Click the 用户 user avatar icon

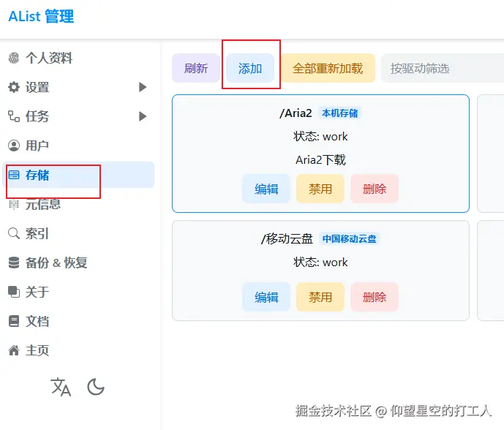pyautogui.click(x=14, y=146)
